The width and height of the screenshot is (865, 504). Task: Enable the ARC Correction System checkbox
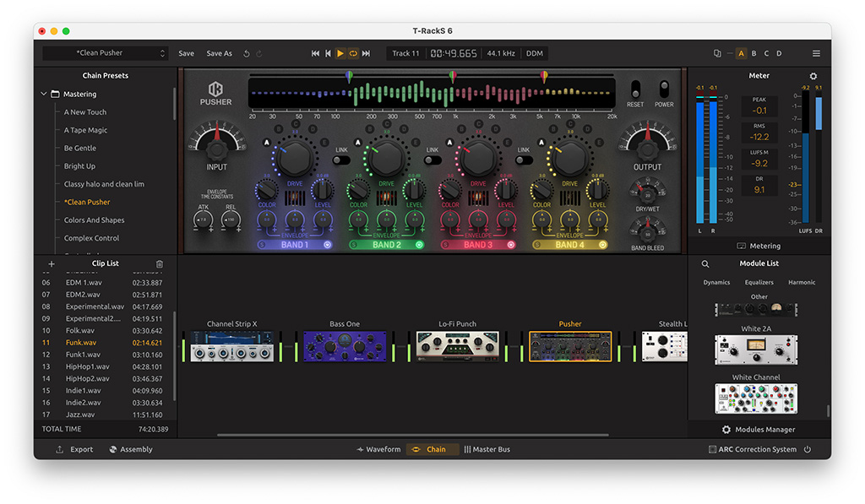[713, 449]
